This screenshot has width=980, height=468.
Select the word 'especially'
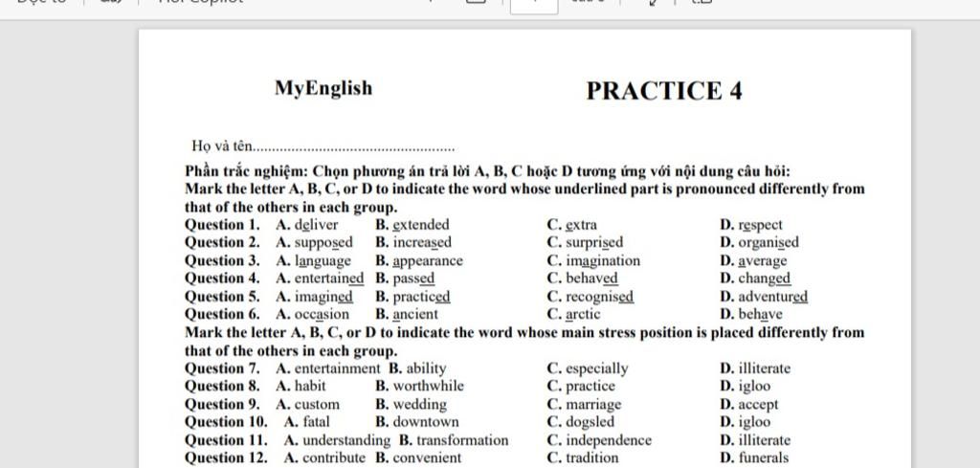(x=597, y=368)
